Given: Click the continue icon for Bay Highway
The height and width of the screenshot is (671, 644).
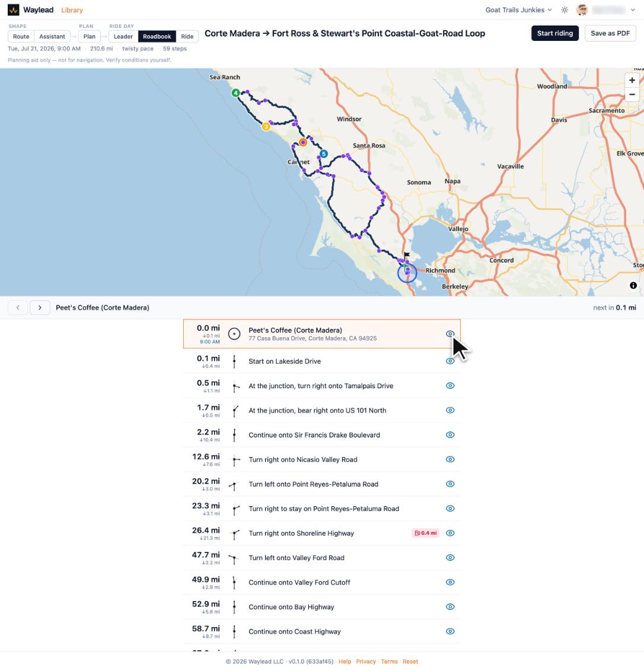Looking at the screenshot, I should click(234, 607).
